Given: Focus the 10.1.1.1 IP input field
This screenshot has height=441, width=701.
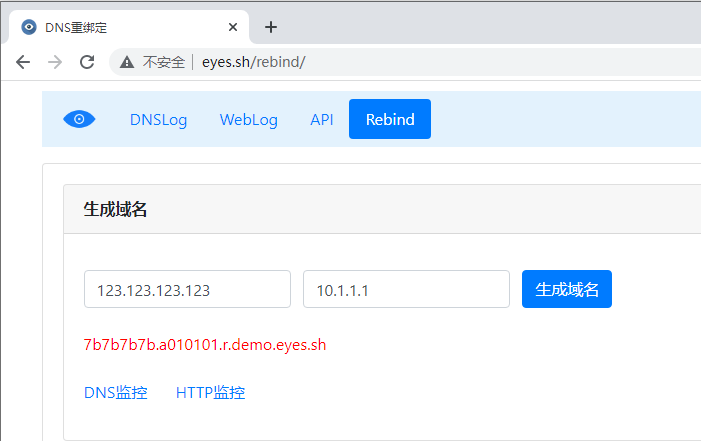Looking at the screenshot, I should pos(406,289).
